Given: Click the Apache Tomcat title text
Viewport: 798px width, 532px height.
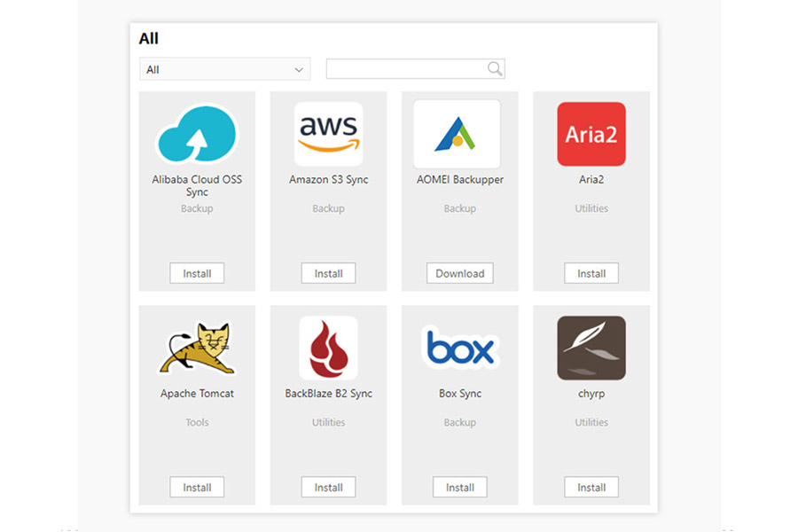Looking at the screenshot, I should point(197,394).
